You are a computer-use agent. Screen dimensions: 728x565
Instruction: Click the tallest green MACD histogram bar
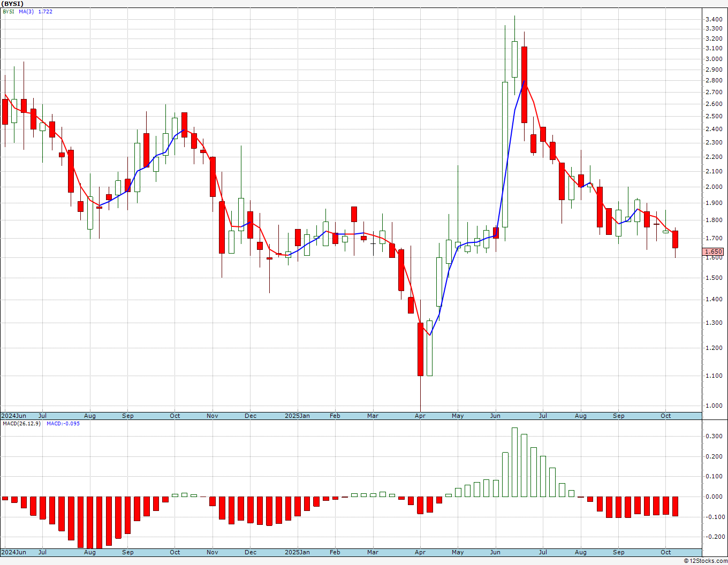point(514,462)
